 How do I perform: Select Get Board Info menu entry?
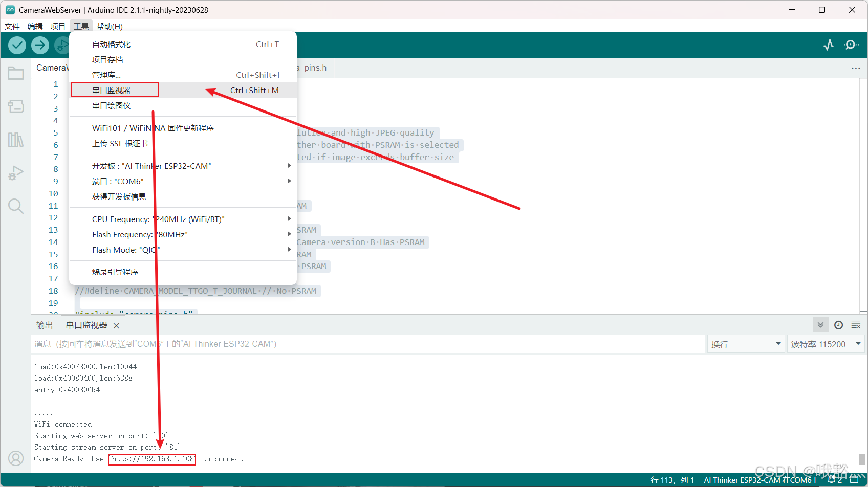[183, 196]
